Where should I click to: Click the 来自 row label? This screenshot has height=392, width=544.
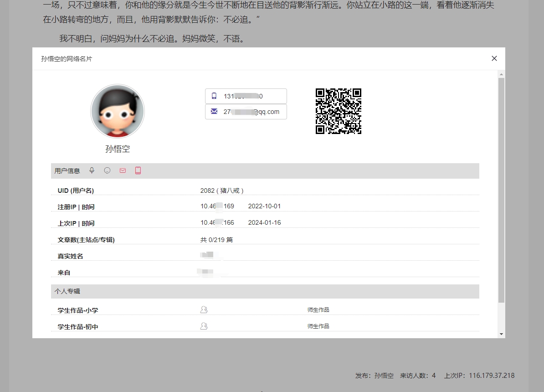(64, 273)
